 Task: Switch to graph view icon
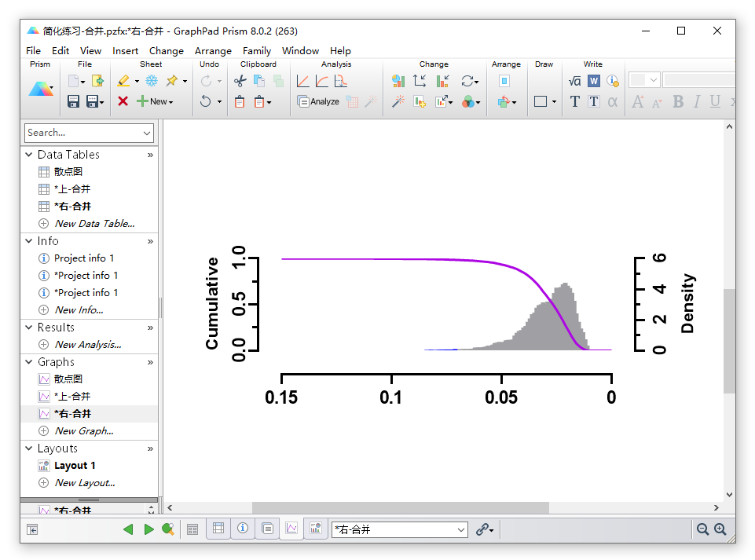[x=291, y=529]
